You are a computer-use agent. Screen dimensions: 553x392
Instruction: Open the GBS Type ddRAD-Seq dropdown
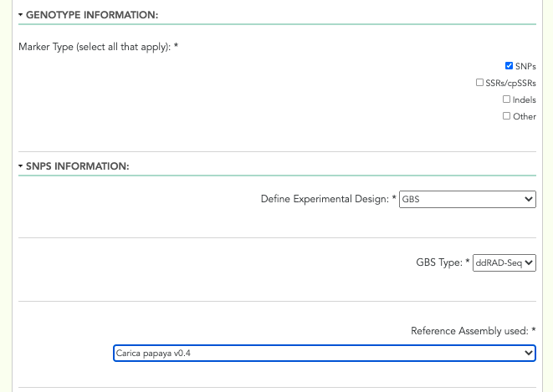pos(504,262)
